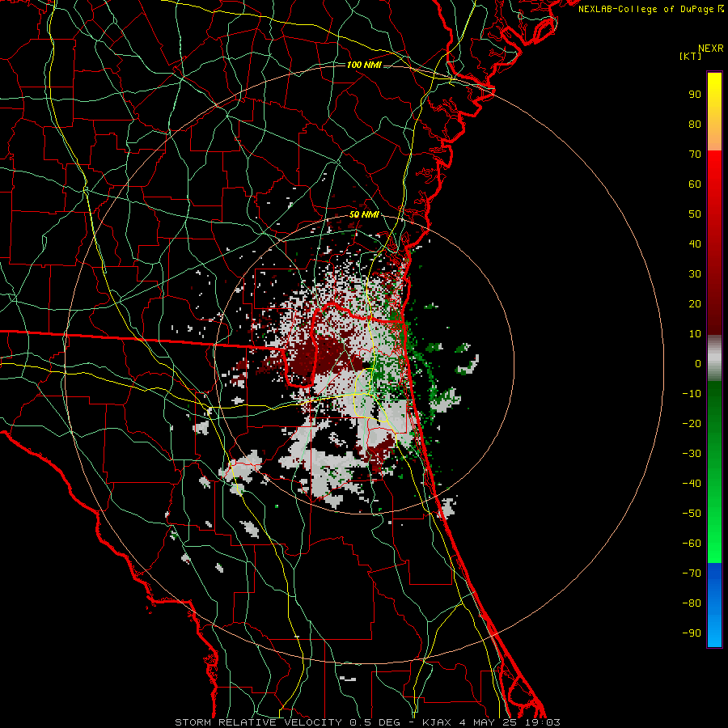Click the 30 value on velocity scale
This screenshot has height=728, width=728.
pyautogui.click(x=695, y=274)
